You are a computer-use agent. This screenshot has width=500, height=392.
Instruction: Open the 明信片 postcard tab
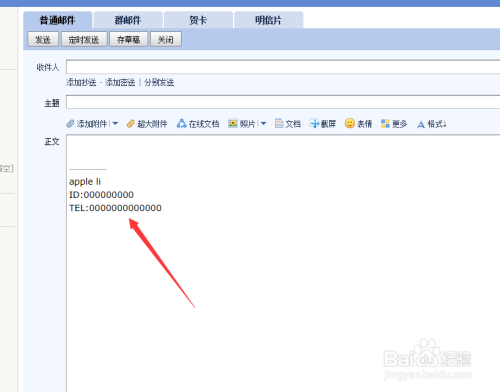269,20
